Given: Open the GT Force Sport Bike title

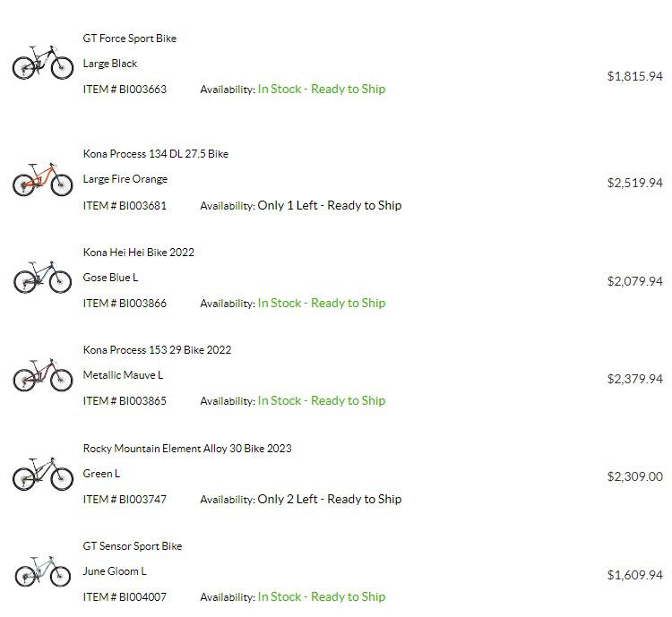Looking at the screenshot, I should [x=129, y=39].
